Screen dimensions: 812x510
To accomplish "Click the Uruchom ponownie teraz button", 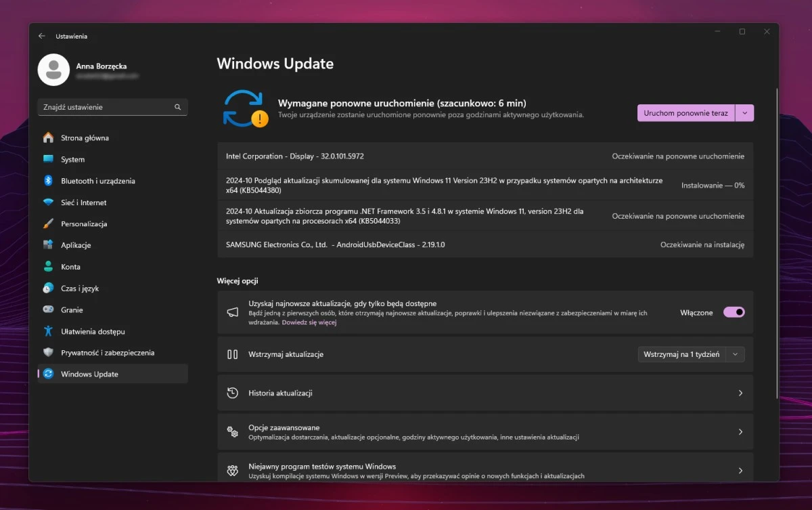I will (685, 112).
